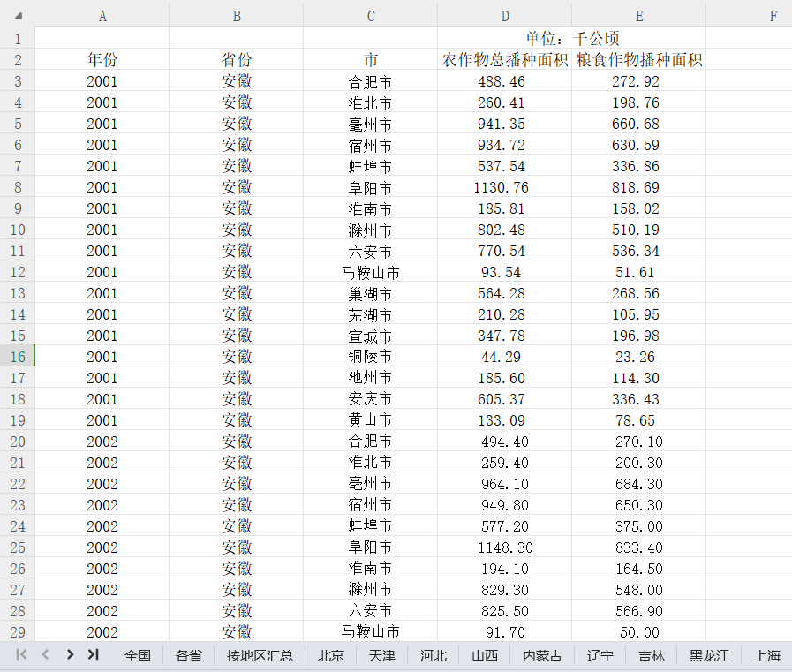Screen dimensions: 792x672
Task: Click the cell containing 1130.76
Action: coord(504,187)
